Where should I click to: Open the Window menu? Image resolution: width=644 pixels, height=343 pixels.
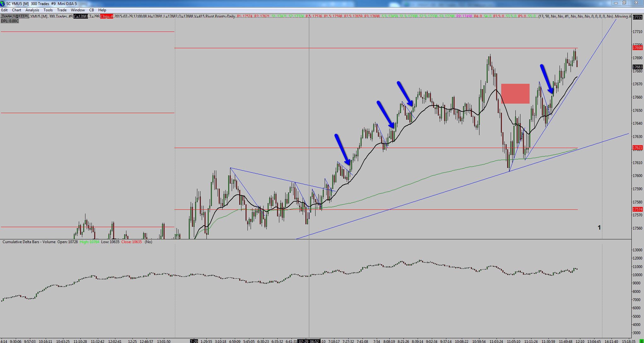click(x=78, y=10)
